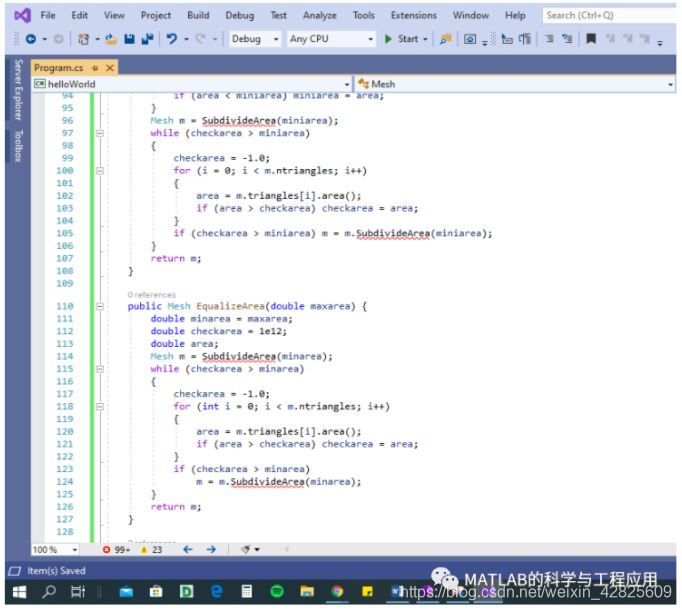The width and height of the screenshot is (682, 611).
Task: Open Task View from the taskbar
Action: 78,592
